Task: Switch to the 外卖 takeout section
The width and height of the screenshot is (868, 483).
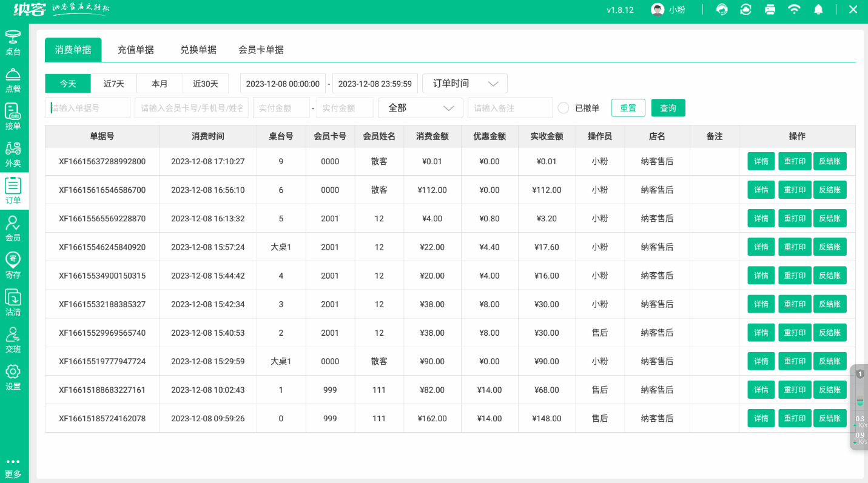Action: tap(13, 153)
